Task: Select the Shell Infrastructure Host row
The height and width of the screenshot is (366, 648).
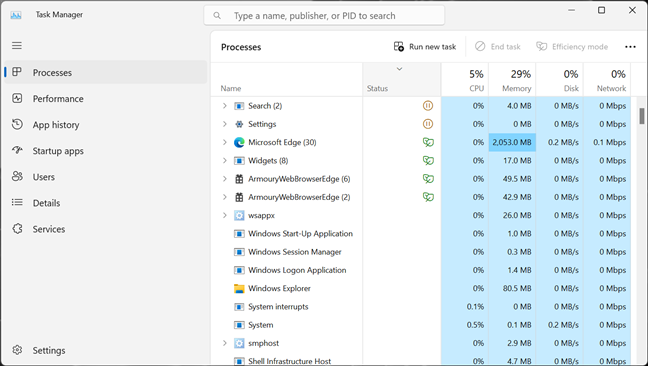Action: tap(421, 360)
